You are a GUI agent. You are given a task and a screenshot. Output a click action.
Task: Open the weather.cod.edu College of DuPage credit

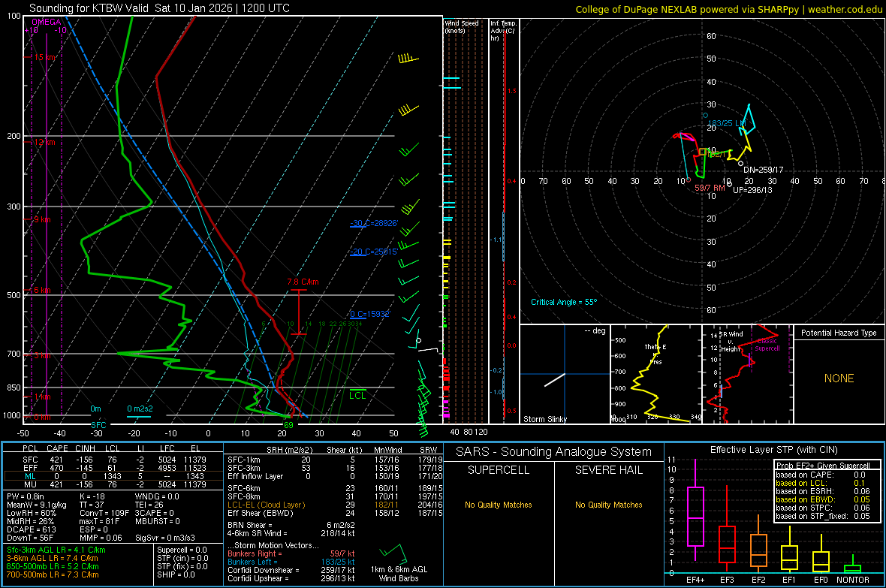728,9
